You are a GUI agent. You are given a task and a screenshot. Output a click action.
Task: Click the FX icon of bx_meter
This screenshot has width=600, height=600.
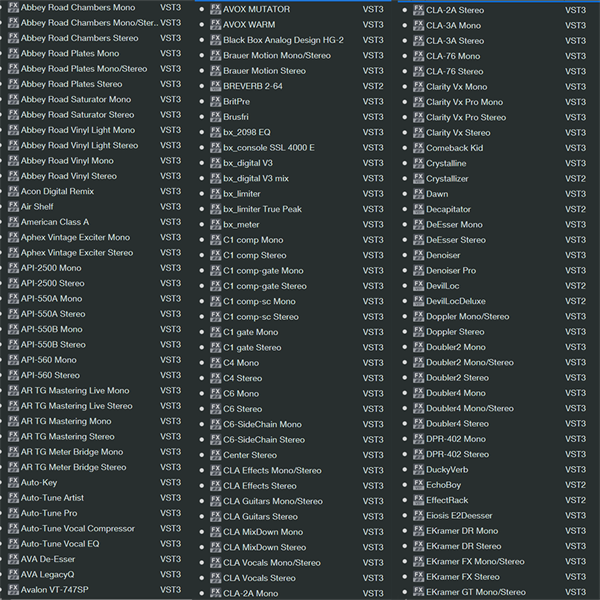pyautogui.click(x=216, y=224)
